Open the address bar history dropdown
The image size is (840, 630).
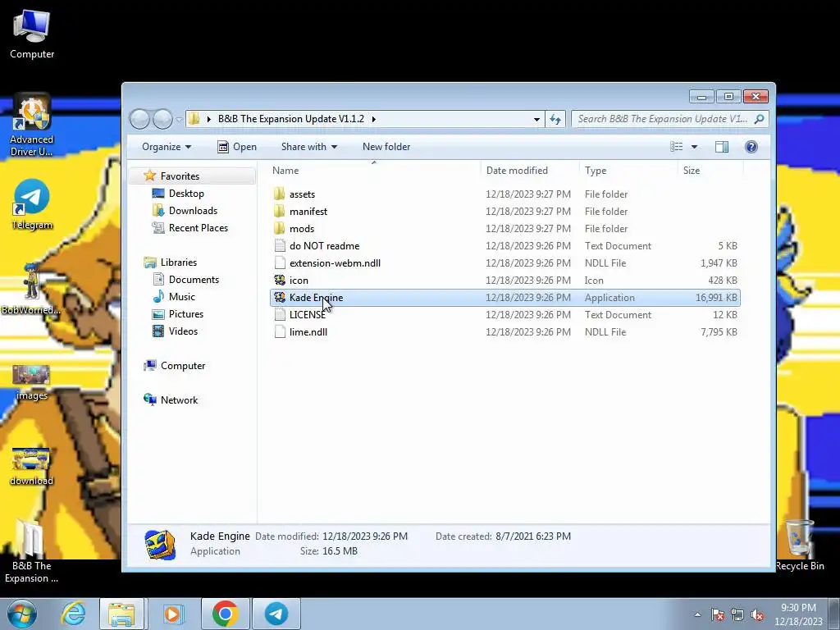[536, 119]
